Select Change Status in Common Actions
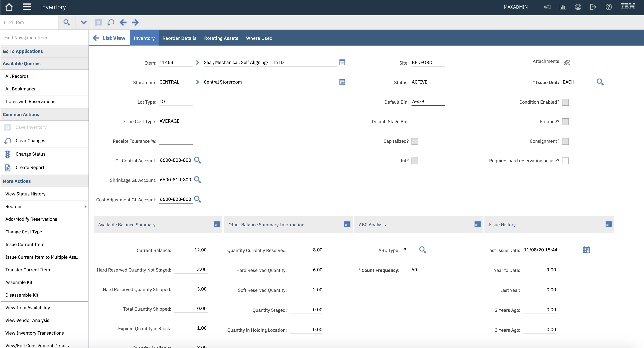Viewport: 644px width, 348px height. point(30,154)
